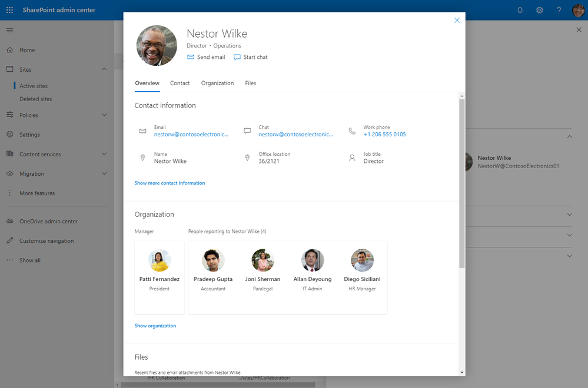Click Nestor Wilke name in side panel

point(494,158)
